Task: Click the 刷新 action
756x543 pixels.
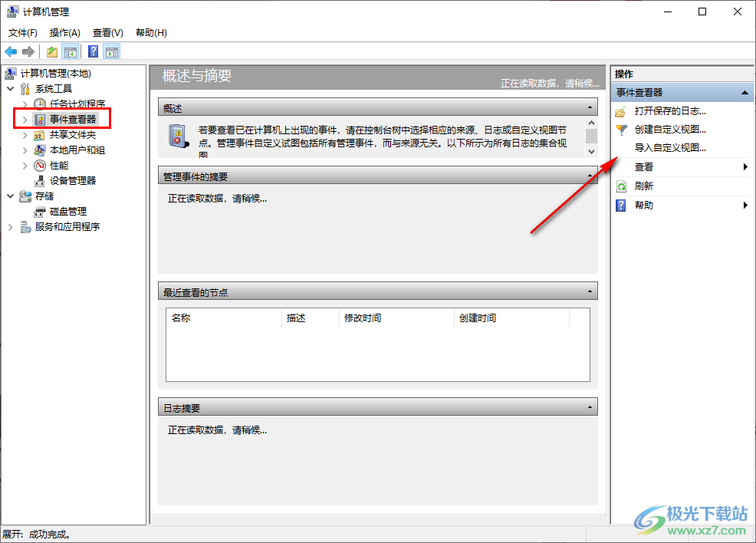Action: coord(643,186)
